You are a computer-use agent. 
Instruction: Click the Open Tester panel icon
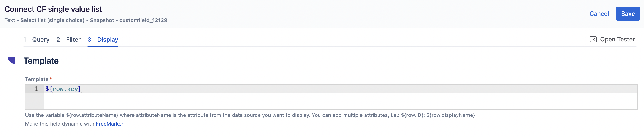[x=593, y=40]
